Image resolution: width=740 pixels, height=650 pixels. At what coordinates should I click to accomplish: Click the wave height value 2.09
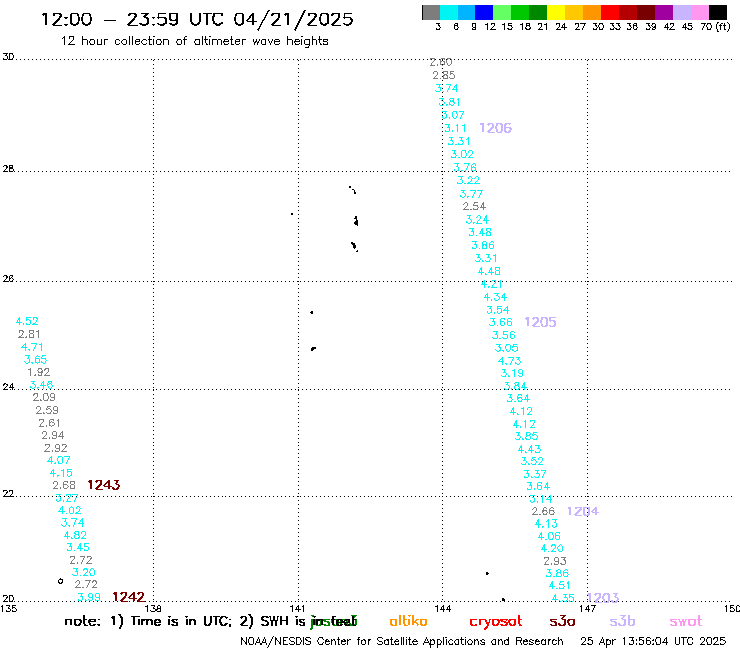[x=44, y=397]
